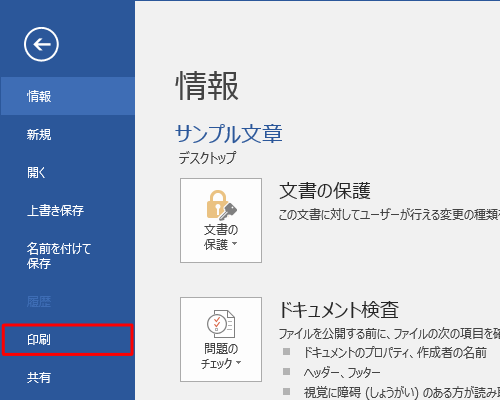Click the large 情報 page heading

[207, 86]
